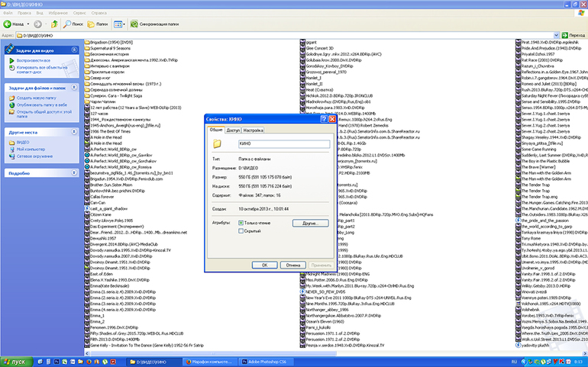Collapse the Other Places (Другие места) panel
588x367 pixels.
click(x=74, y=132)
